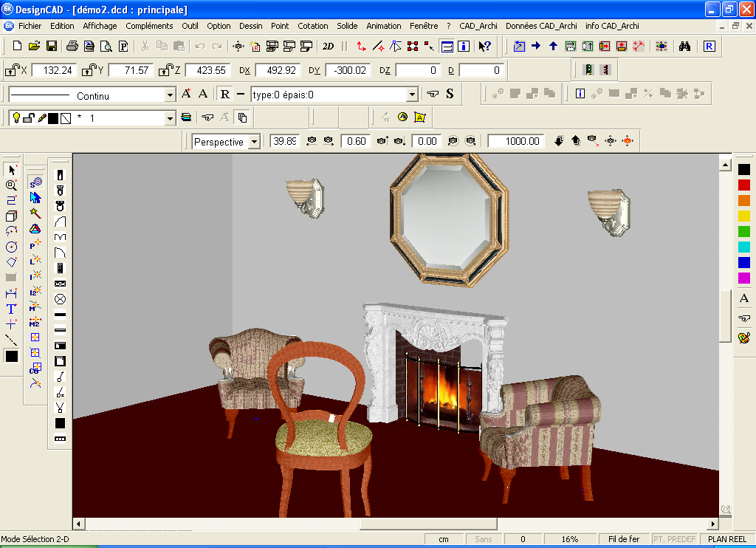Screen dimensions: 756x548
Task: Click the cm units status field
Action: [444, 539]
